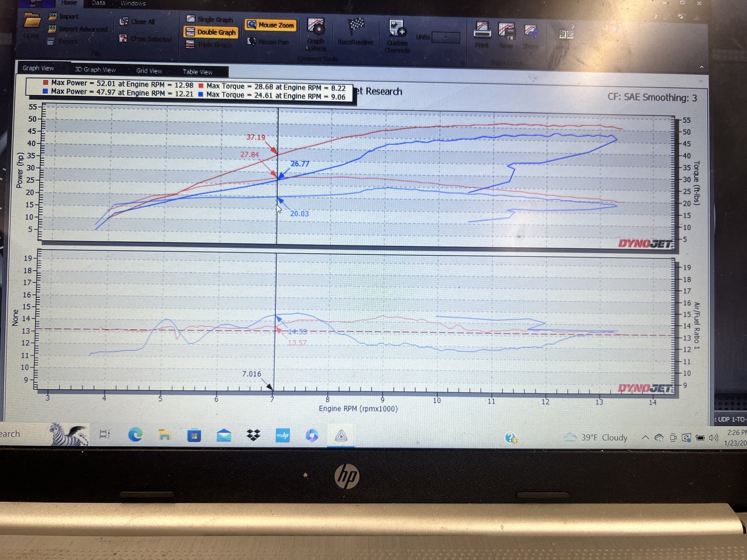Open Microsoft Edge from the taskbar

tap(135, 435)
